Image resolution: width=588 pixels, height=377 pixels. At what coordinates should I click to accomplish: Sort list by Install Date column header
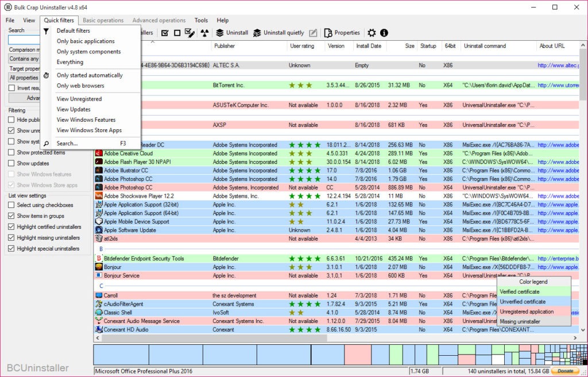tap(369, 46)
